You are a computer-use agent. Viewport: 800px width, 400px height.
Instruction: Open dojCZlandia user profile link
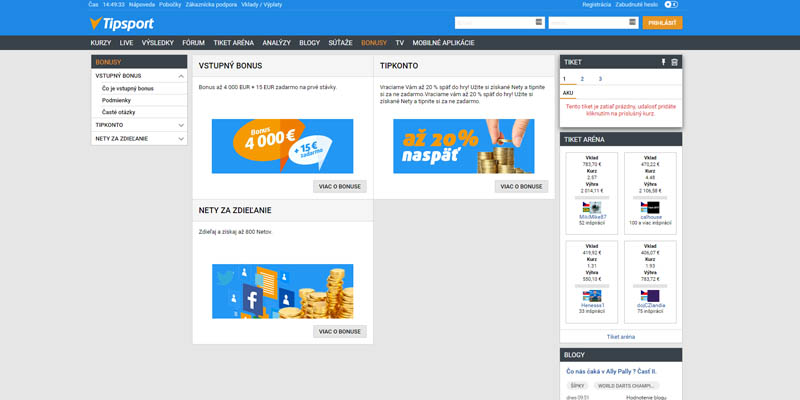651,305
